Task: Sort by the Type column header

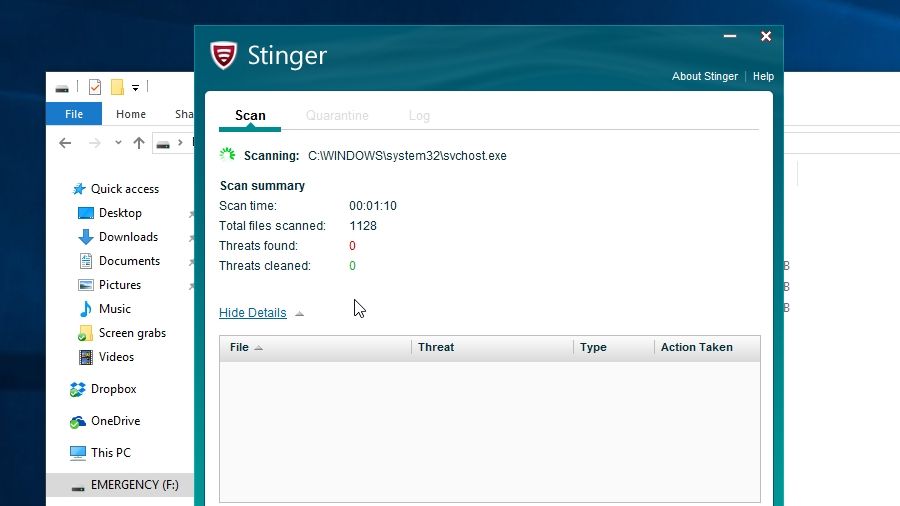Action: coord(614,347)
